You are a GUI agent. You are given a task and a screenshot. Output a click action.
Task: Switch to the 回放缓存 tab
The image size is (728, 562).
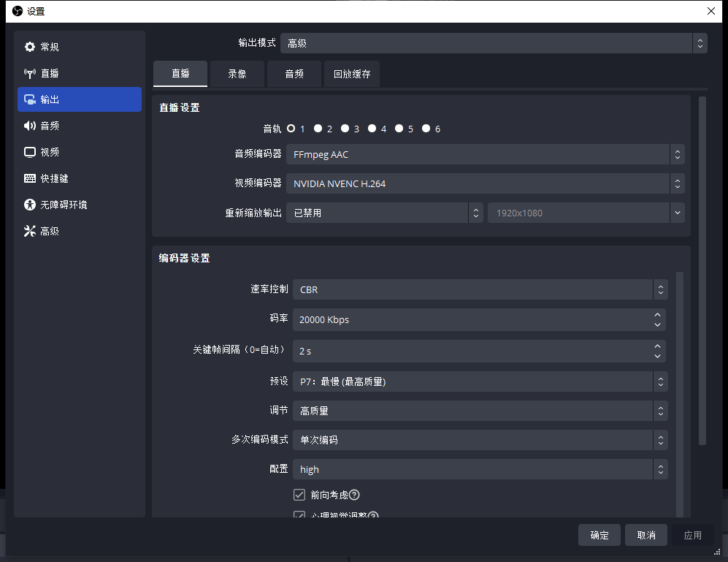pyautogui.click(x=352, y=74)
